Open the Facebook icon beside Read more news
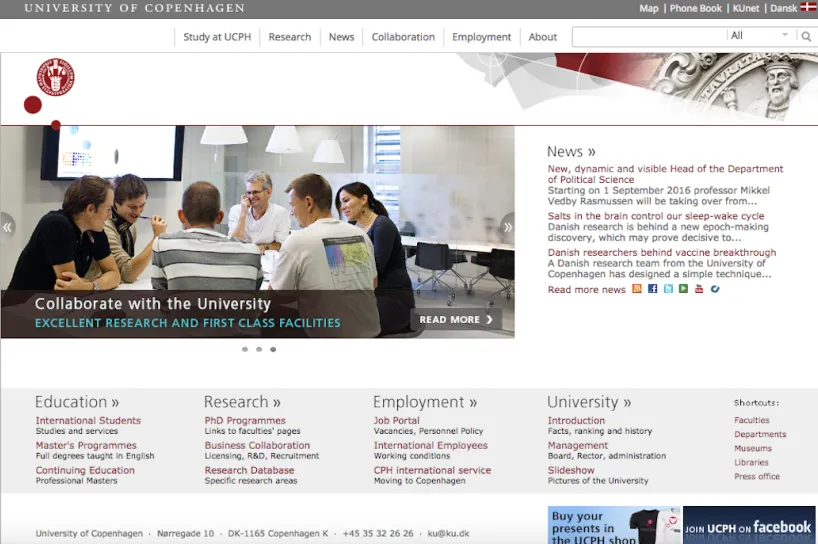Screen dimensions: 818x544 [x=652, y=289]
